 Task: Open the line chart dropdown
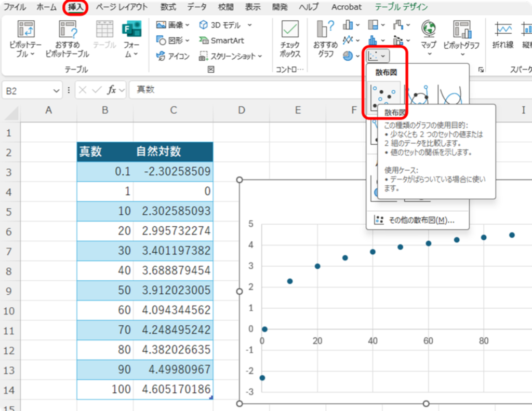coord(351,40)
